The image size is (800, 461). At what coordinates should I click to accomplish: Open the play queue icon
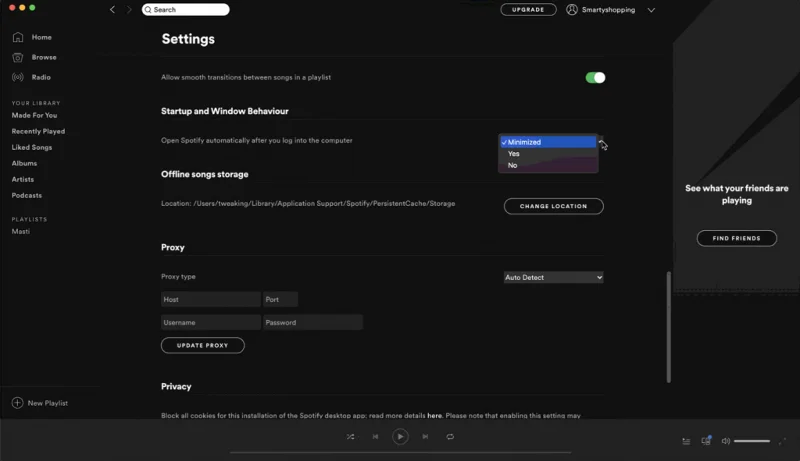(x=686, y=441)
